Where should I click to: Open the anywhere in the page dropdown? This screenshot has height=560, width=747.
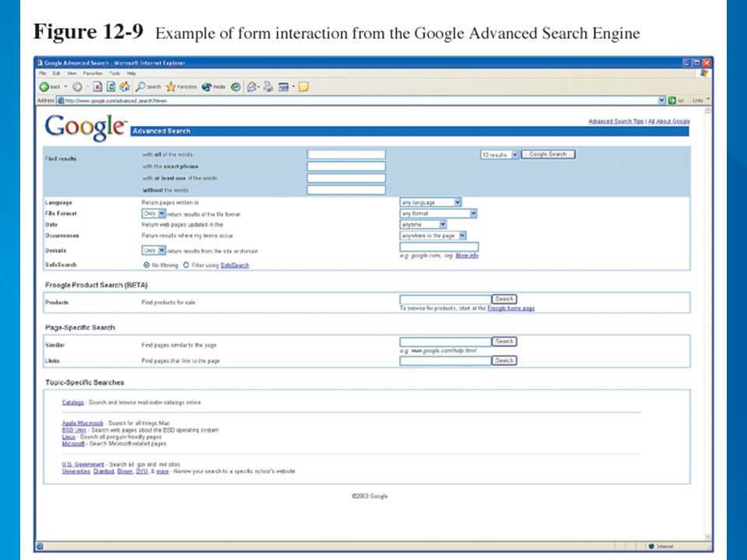pyautogui.click(x=433, y=236)
